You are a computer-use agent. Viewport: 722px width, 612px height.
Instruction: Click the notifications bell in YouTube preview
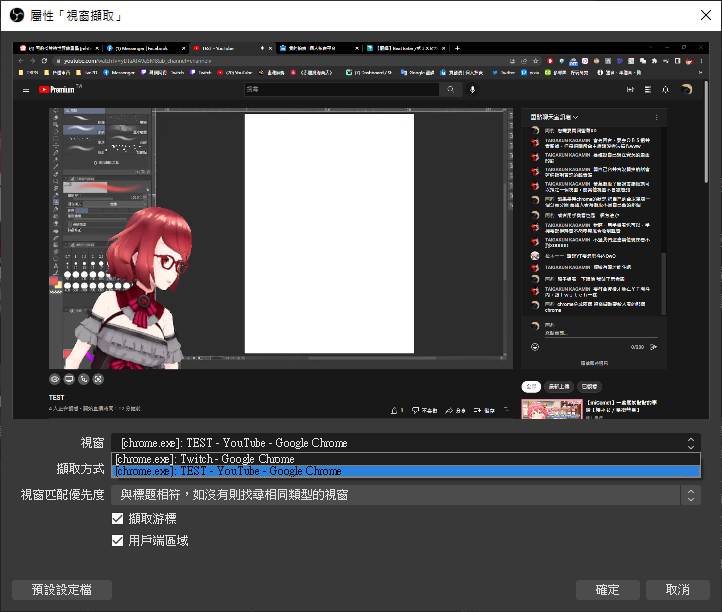(x=665, y=90)
